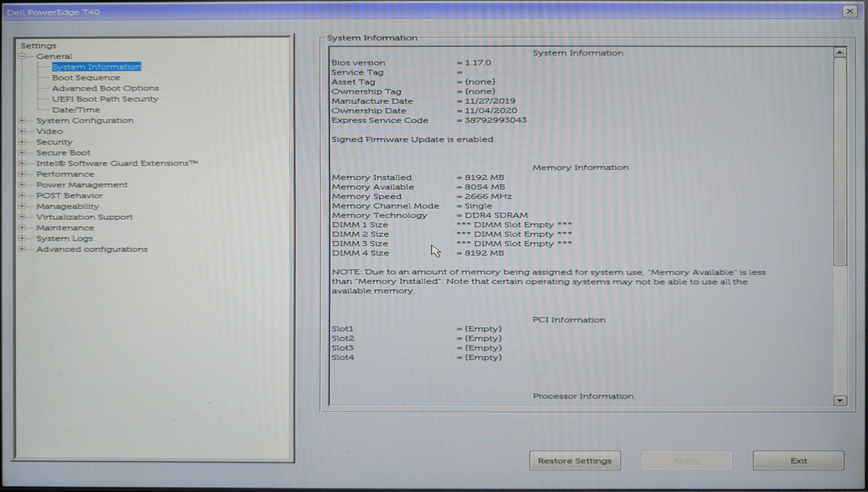The height and width of the screenshot is (492, 868).
Task: Click the Manufacture Date 11/27/2019
Action: 490,101
